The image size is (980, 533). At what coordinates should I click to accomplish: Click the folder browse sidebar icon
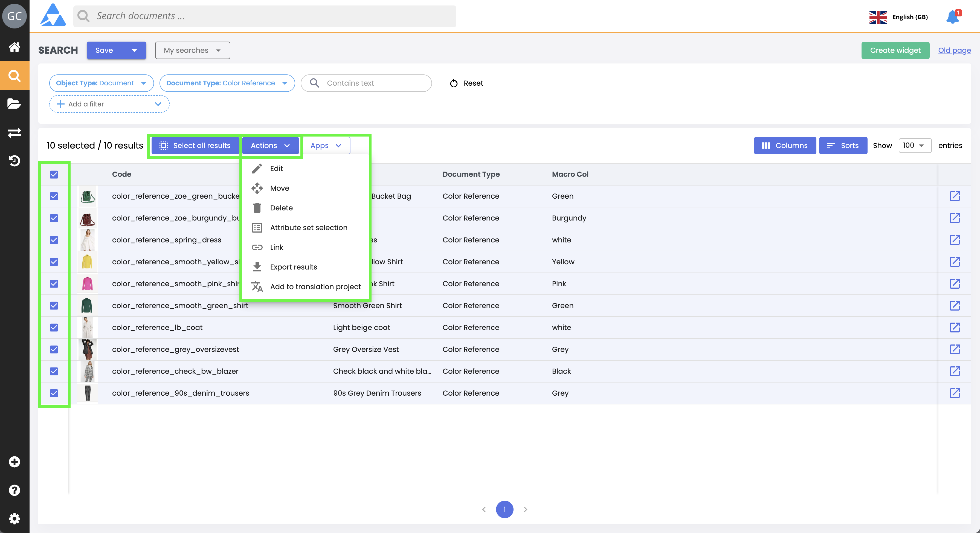click(x=15, y=103)
